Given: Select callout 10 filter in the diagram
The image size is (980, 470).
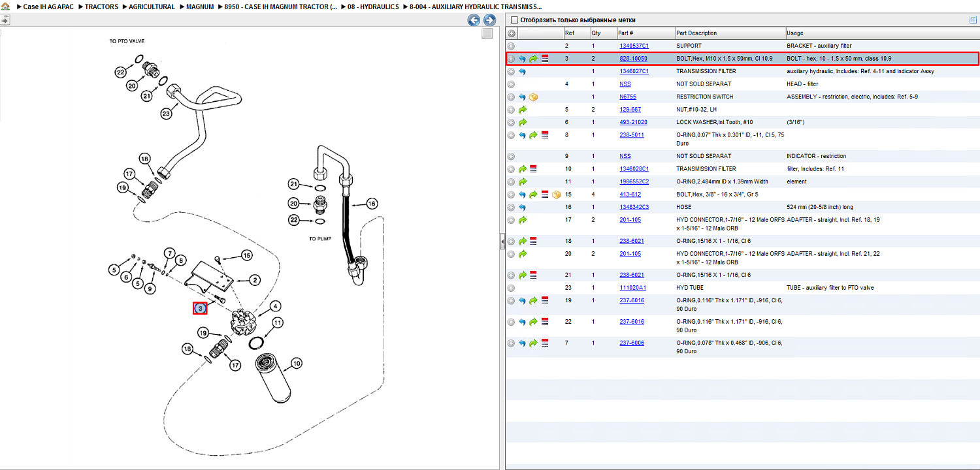Looking at the screenshot, I should coord(297,363).
